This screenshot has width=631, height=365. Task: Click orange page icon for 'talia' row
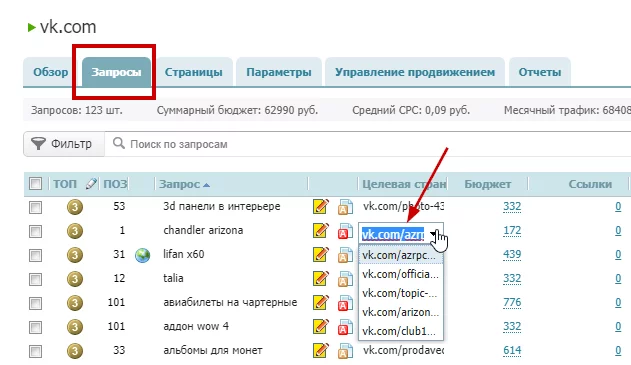[345, 279]
